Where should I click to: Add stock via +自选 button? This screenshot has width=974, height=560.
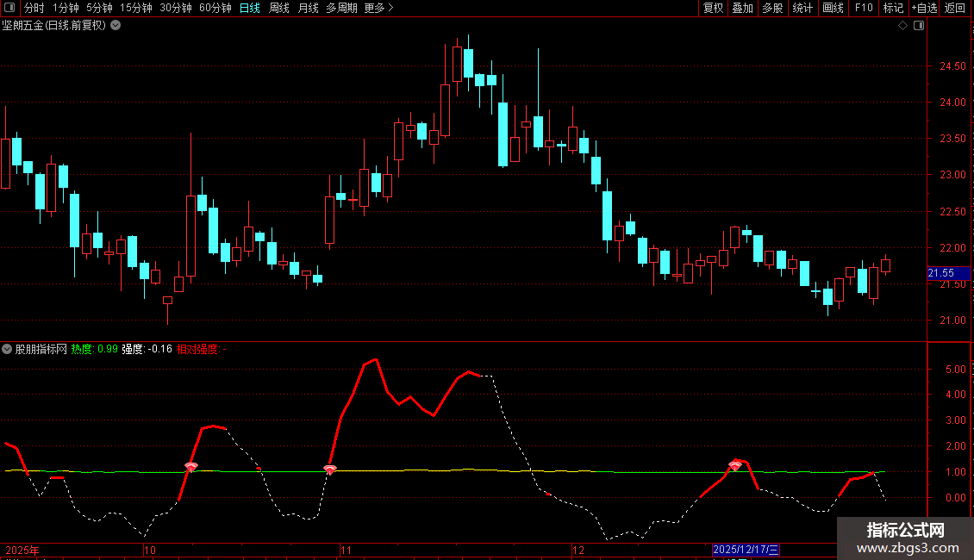[924, 8]
